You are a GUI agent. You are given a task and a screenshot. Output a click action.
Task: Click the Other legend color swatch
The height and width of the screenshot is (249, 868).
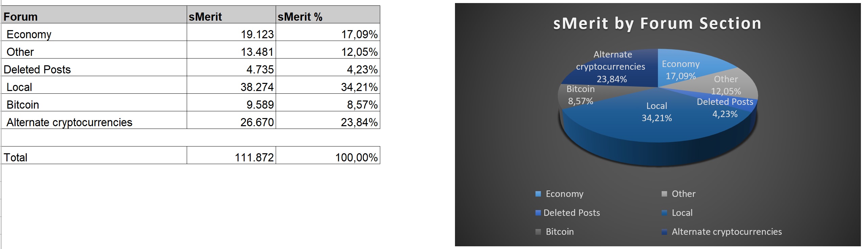tap(664, 194)
